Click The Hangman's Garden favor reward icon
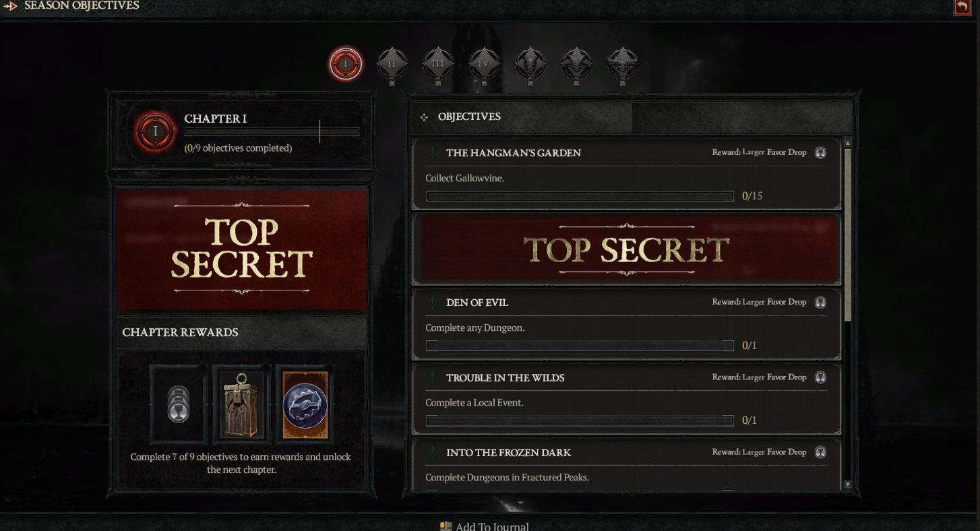This screenshot has height=531, width=980. [x=820, y=153]
